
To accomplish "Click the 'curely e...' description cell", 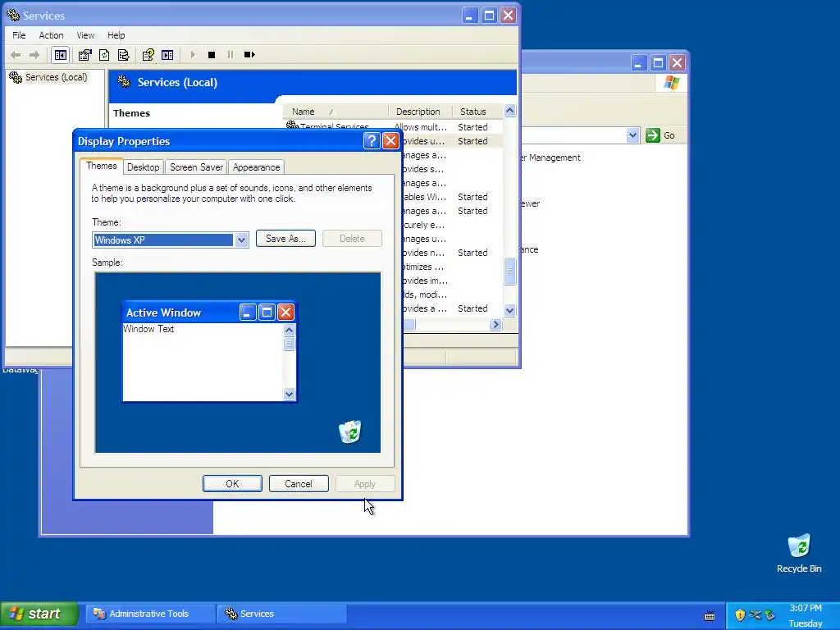I will (x=424, y=225).
